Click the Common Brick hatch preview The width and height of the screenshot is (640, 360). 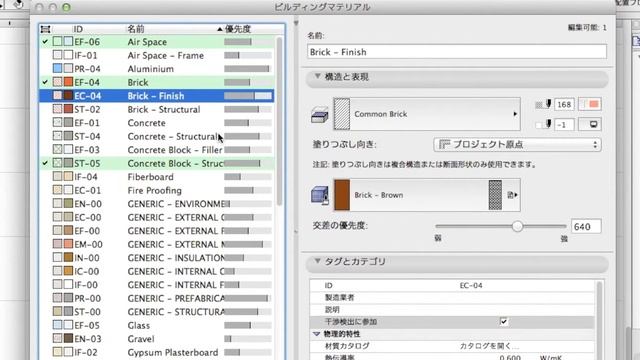342,114
